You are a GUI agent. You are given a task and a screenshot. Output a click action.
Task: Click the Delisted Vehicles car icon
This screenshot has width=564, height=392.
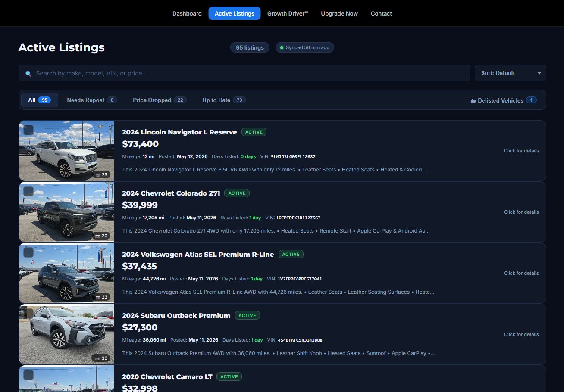coord(473,101)
